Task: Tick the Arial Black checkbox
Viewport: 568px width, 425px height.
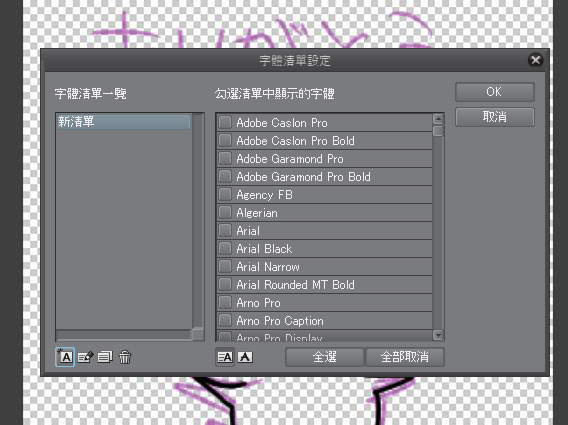Action: [225, 249]
